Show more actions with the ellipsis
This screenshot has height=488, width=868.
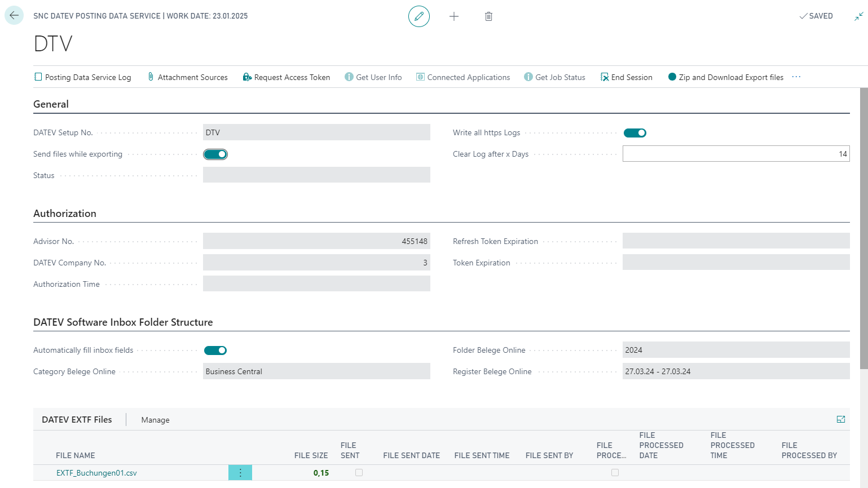(x=796, y=77)
